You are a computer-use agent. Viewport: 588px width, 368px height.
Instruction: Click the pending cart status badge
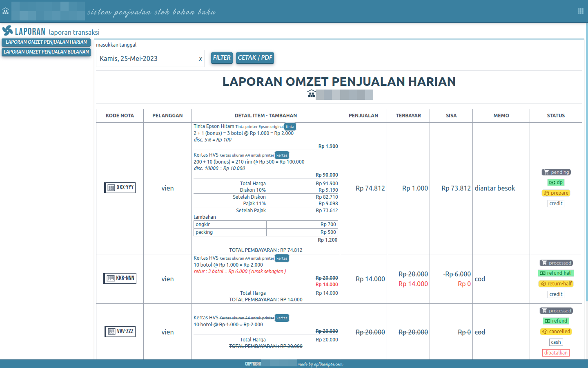tap(556, 172)
